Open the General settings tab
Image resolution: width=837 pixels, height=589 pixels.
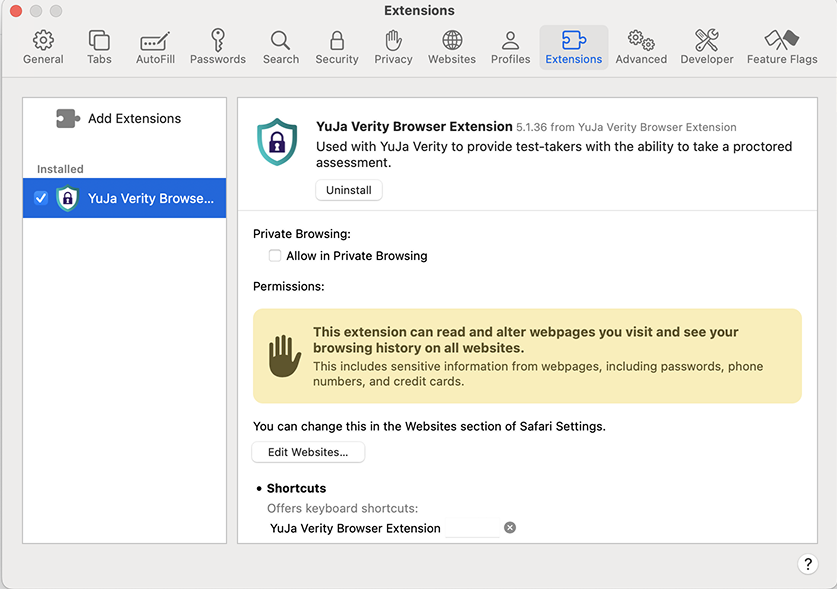point(43,48)
